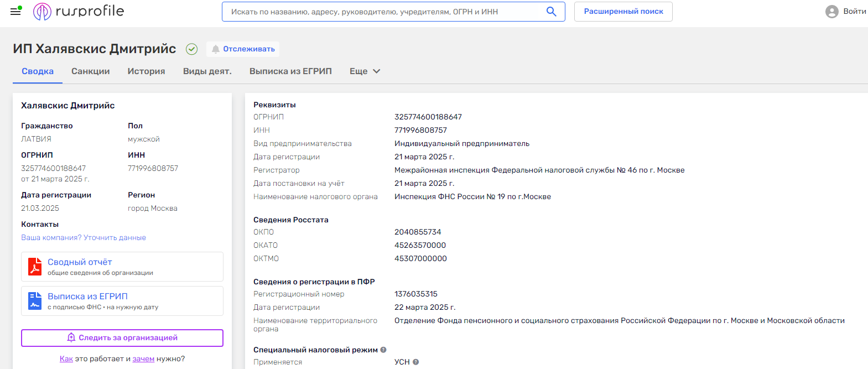This screenshot has height=369, width=868.
Task: Click the ИНН value 771996808757 in Реквизиты
Action: pos(420,130)
